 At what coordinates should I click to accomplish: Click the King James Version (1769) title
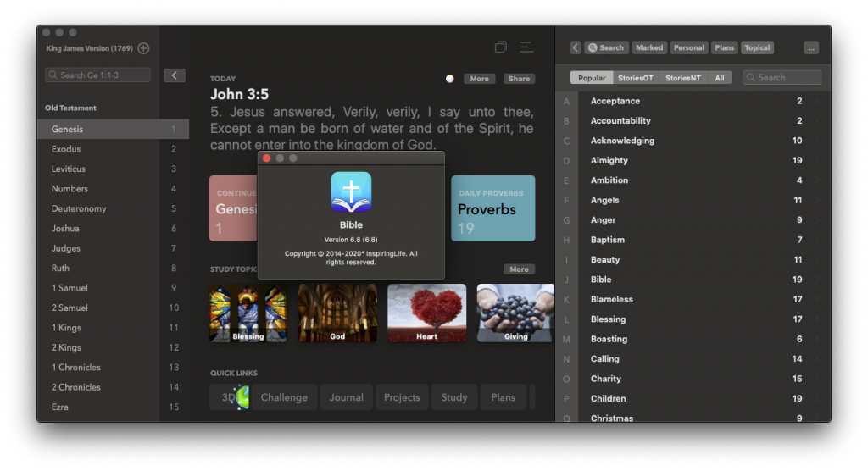(x=90, y=48)
